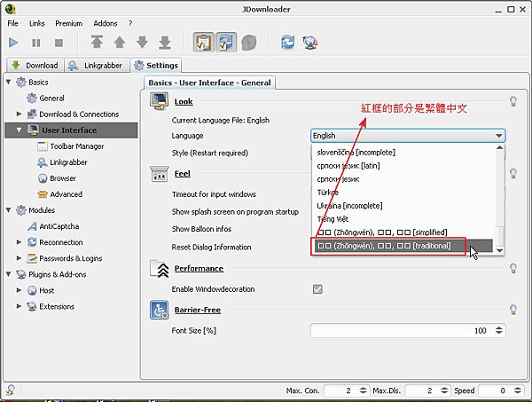Click status bar icon at bottom left
Viewport: 532px width, 402px height.
[11, 390]
